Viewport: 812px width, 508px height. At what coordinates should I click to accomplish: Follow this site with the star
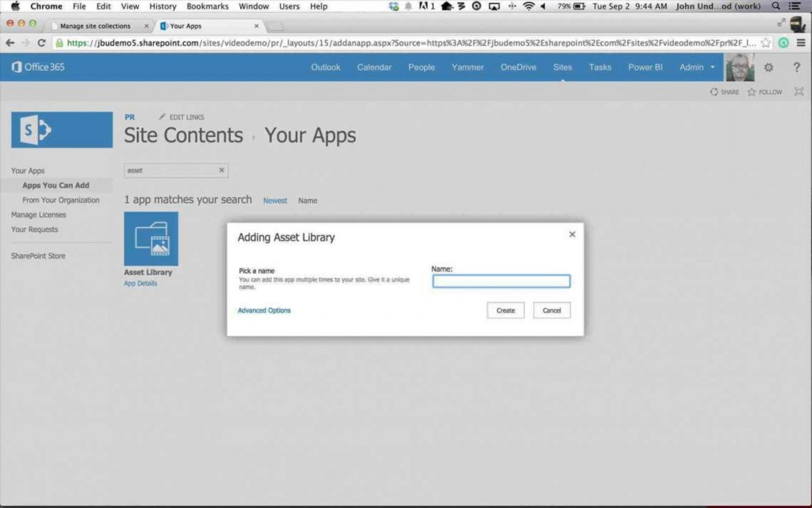[765, 92]
